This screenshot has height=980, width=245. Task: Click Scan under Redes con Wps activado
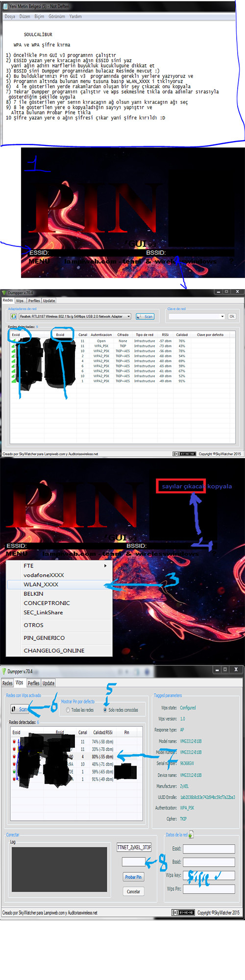click(20, 709)
